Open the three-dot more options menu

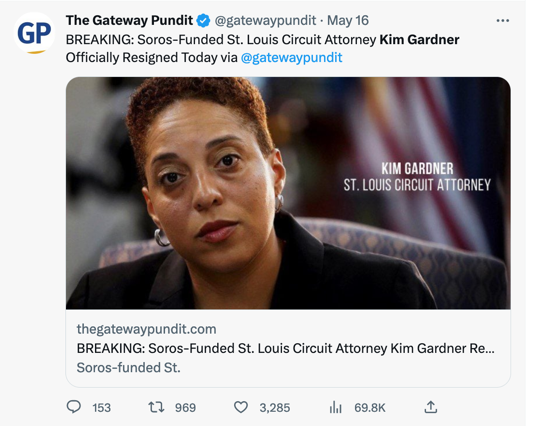[503, 21]
